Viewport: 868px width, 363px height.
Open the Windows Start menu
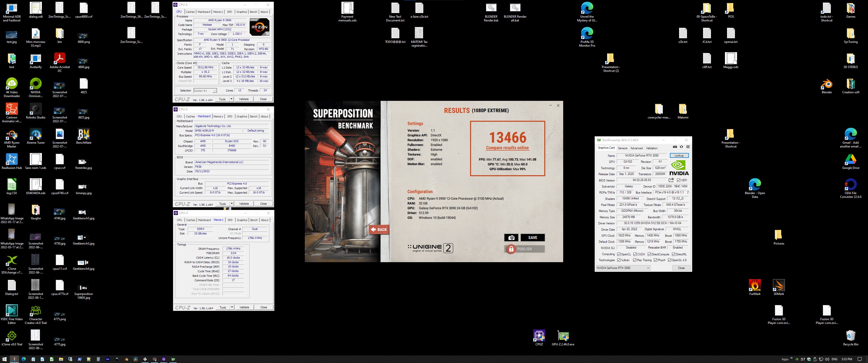pyautogui.click(x=4, y=359)
